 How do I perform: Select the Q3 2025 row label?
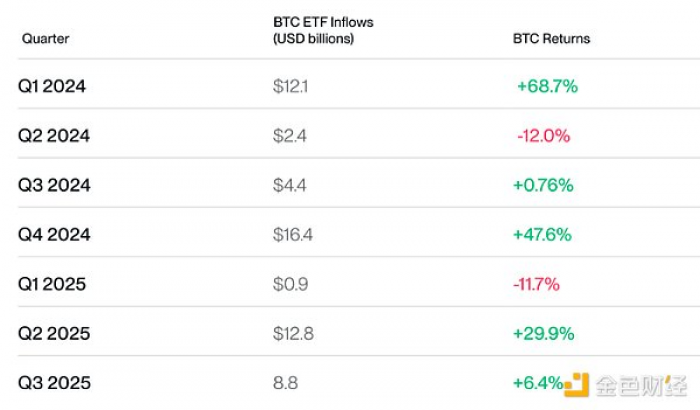click(54, 383)
